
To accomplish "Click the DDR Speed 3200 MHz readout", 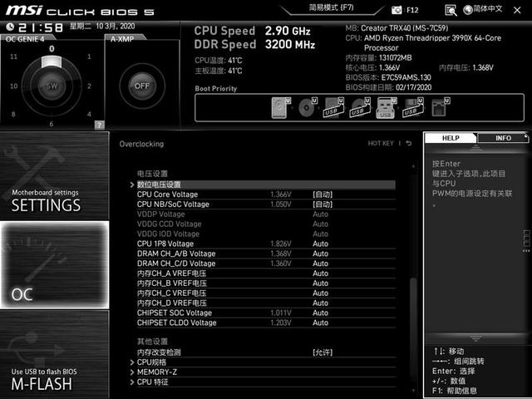I will [255, 44].
